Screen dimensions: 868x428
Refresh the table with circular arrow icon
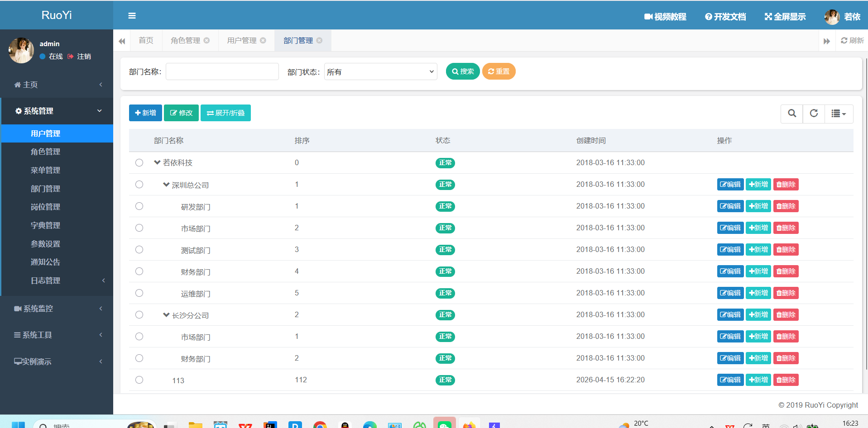coord(814,114)
